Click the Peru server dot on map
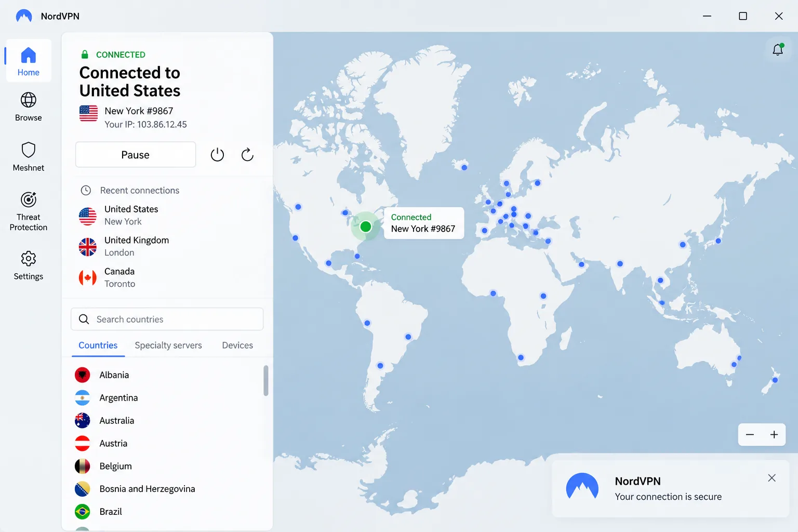 pyautogui.click(x=367, y=323)
